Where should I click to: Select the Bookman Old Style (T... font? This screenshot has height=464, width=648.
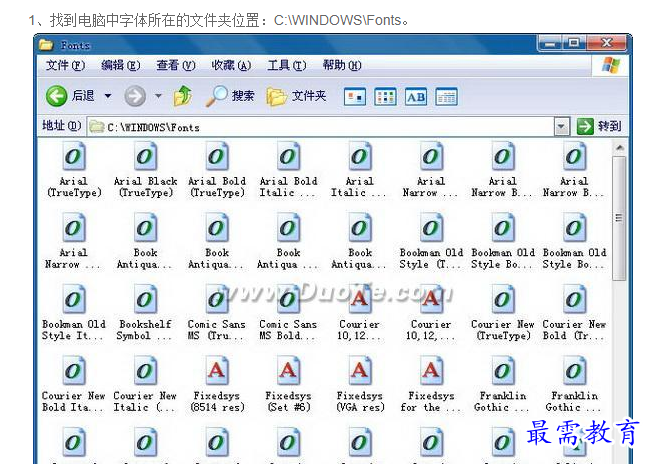(431, 241)
